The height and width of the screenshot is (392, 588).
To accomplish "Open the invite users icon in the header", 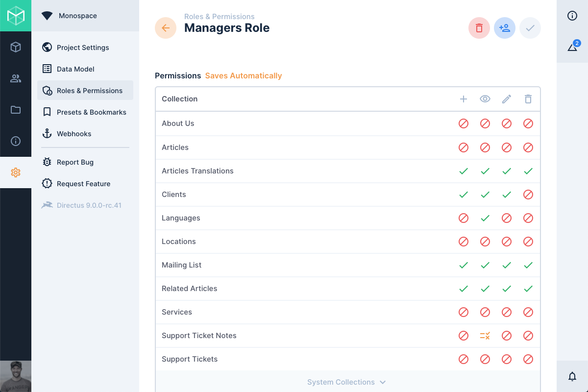I will click(505, 28).
